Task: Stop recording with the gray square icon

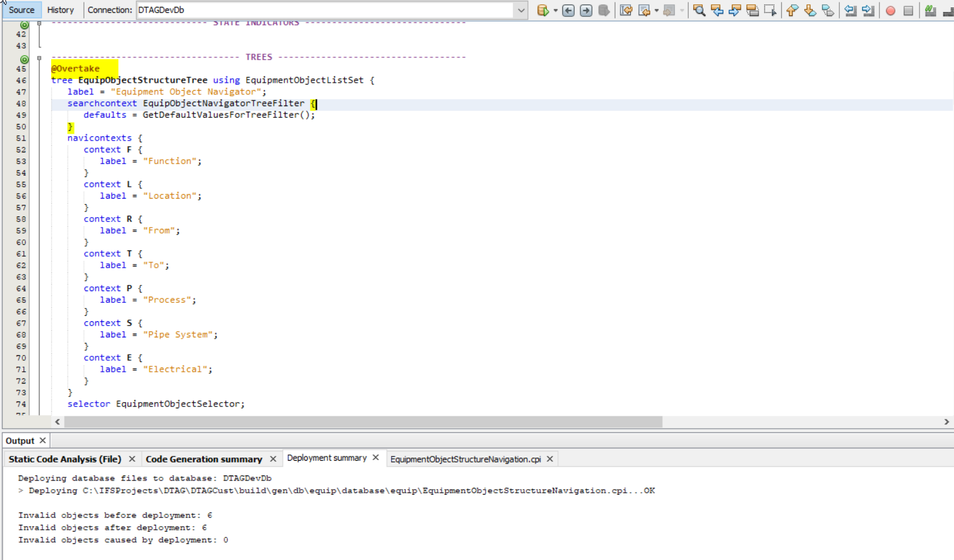Action: (909, 10)
